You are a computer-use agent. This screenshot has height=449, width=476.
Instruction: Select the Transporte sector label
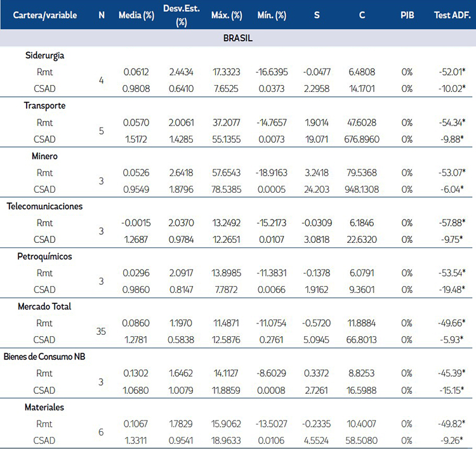46,105
